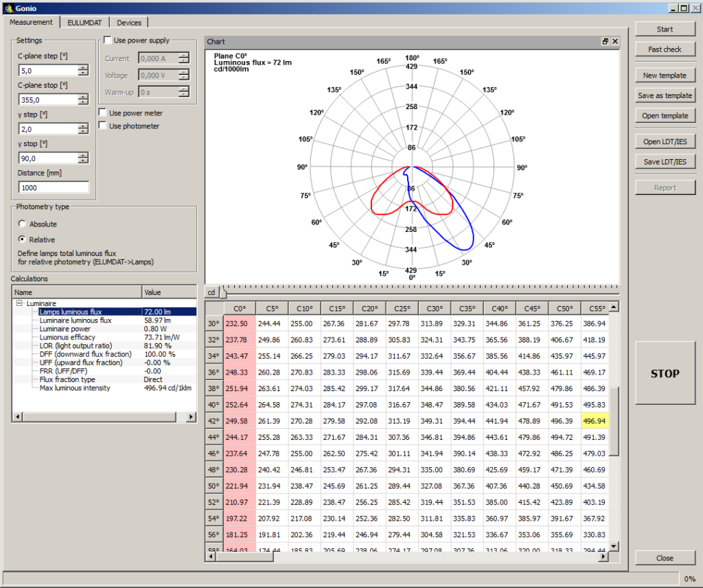Viewport: 703px width, 588px height.
Task: Check the Use power meter option
Action: click(x=103, y=113)
